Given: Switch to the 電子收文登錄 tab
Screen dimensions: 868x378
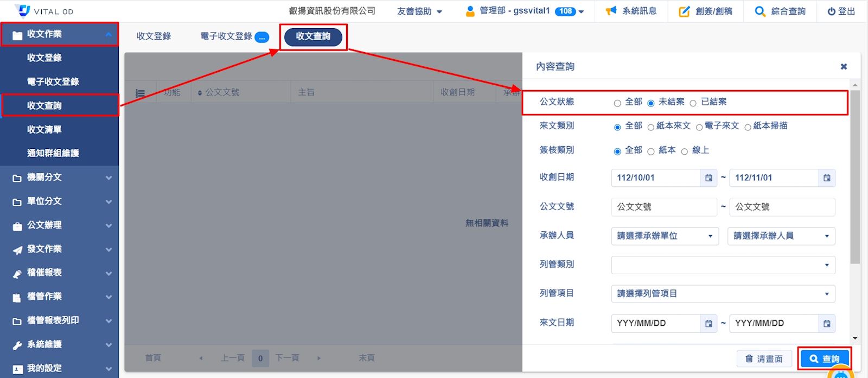Looking at the screenshot, I should point(226,36).
